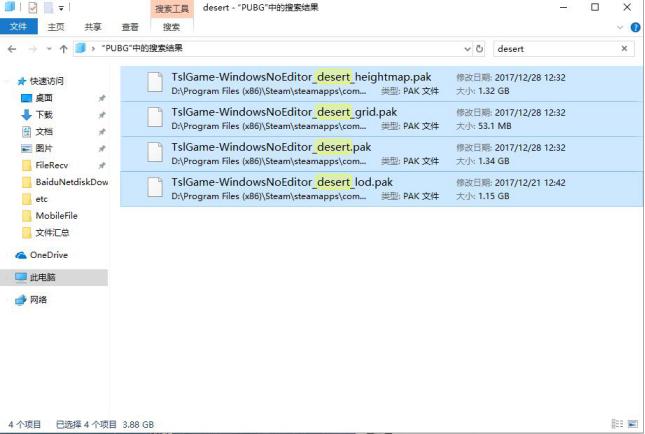Unpin 文档 using its pin icon
This screenshot has height=434, width=645.
(x=102, y=132)
